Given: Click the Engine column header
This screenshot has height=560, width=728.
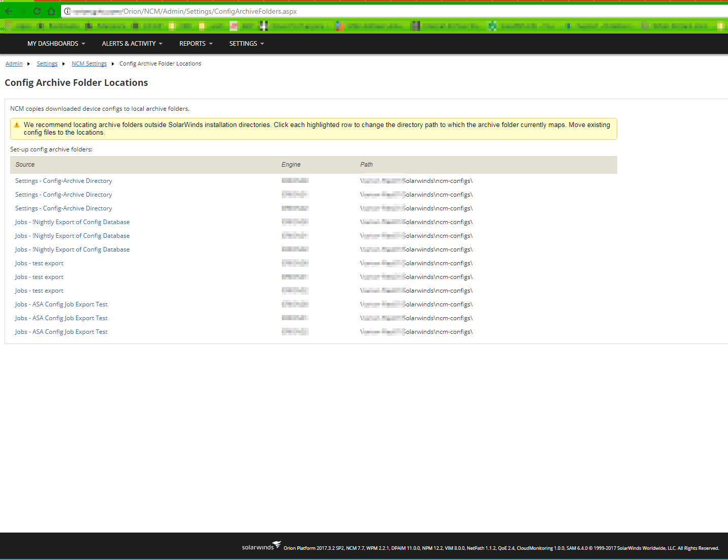Looking at the screenshot, I should (x=291, y=165).
